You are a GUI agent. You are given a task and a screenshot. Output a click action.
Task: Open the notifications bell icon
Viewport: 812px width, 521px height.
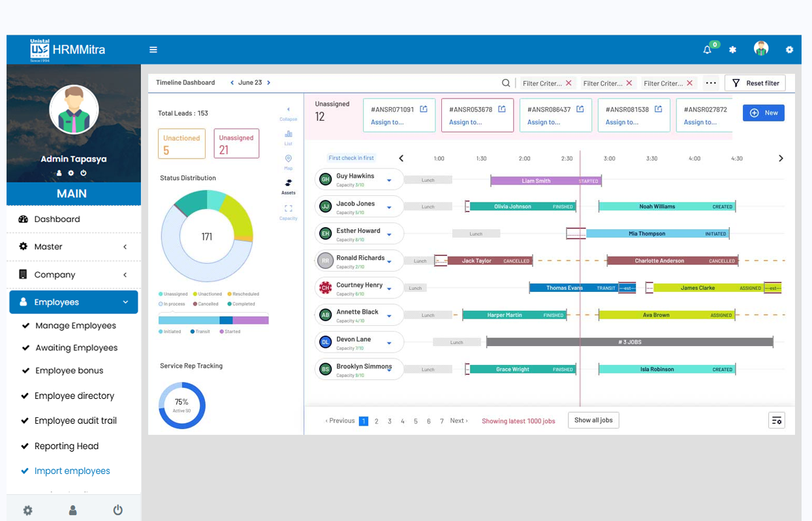(x=707, y=50)
